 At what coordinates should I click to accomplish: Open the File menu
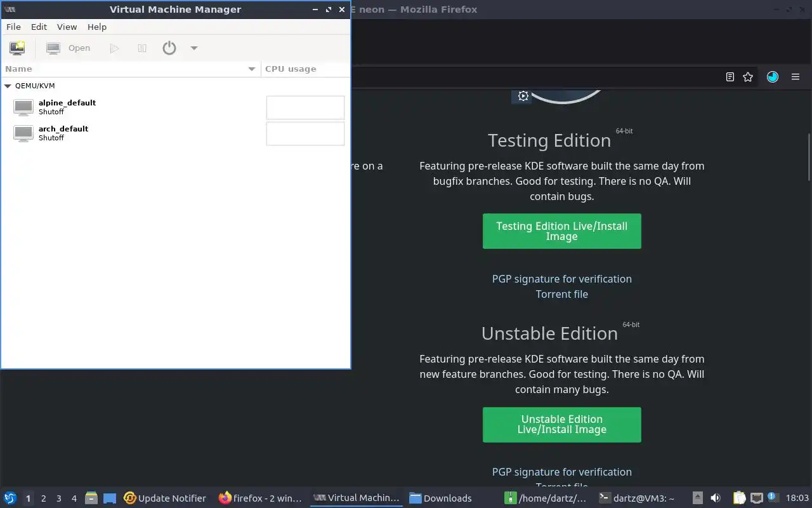[13, 27]
